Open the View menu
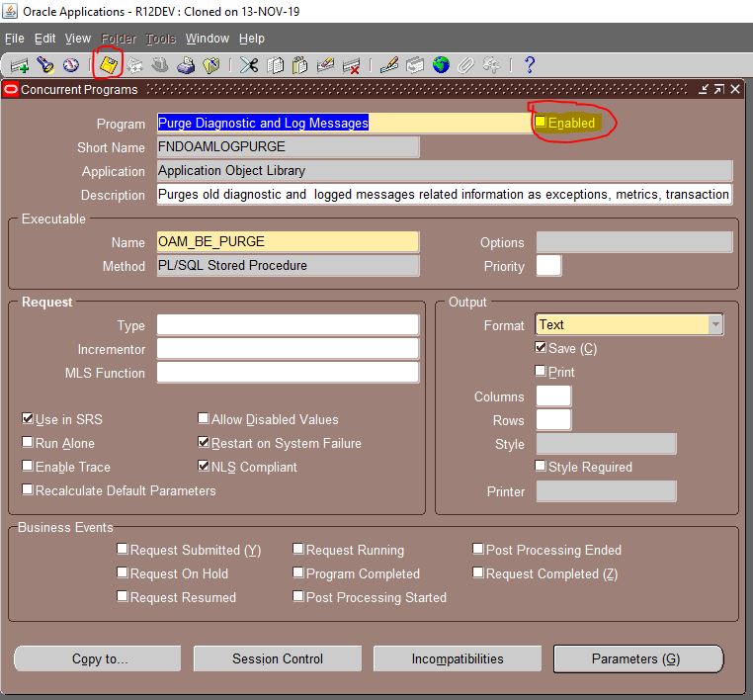The image size is (753, 700). 78,39
